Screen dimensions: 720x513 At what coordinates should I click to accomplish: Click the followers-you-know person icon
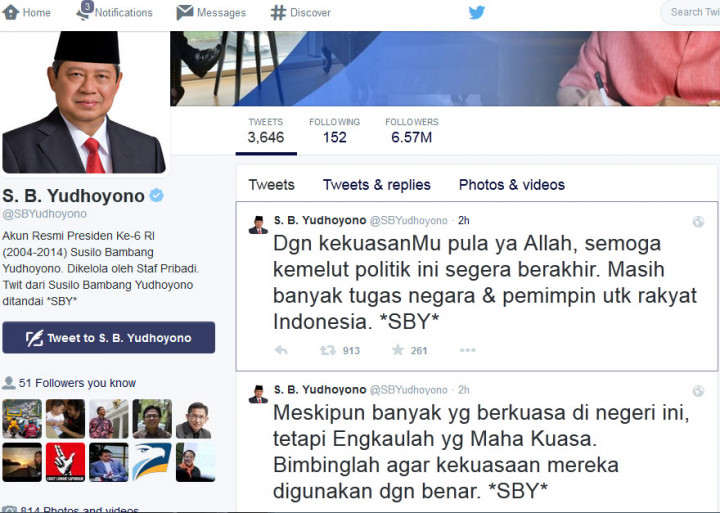click(x=8, y=383)
